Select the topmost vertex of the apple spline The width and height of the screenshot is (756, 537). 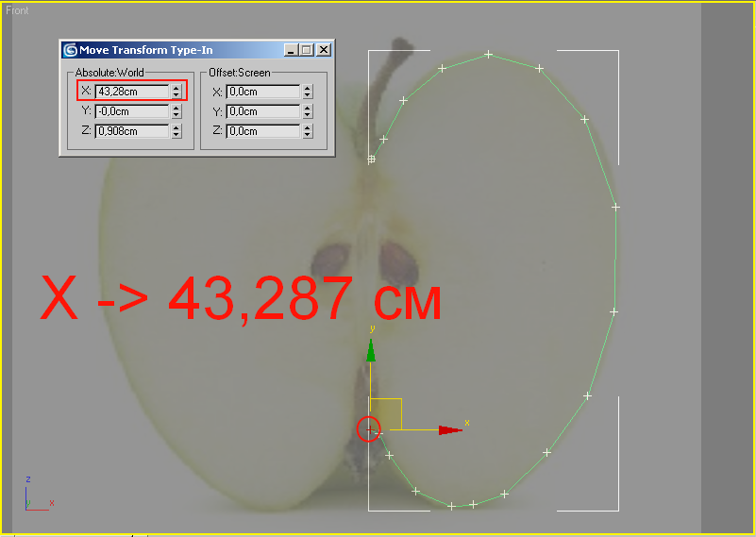(488, 55)
